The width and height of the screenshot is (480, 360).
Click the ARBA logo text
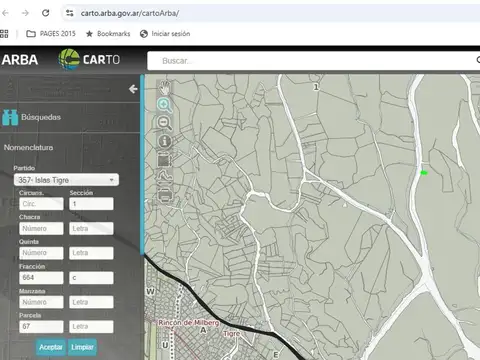coord(20,60)
